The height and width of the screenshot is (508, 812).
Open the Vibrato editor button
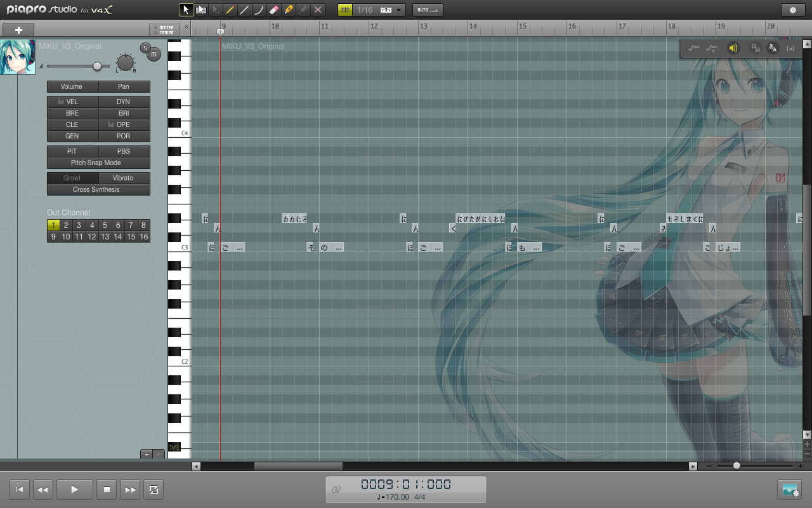[x=124, y=178]
